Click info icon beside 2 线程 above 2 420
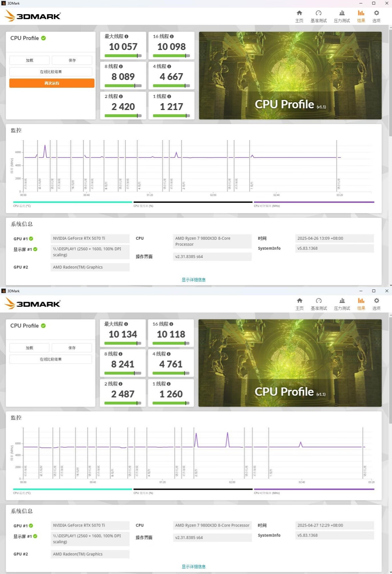 (121, 97)
